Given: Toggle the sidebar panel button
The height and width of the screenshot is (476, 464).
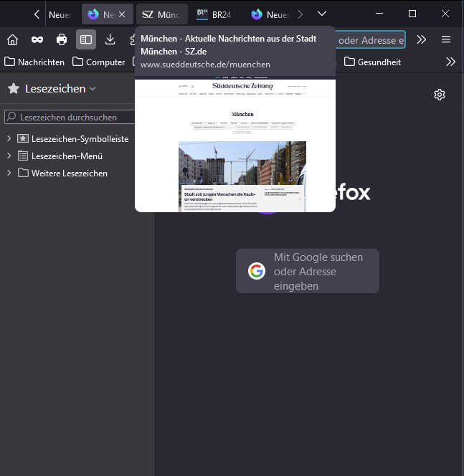Looking at the screenshot, I should [86, 39].
